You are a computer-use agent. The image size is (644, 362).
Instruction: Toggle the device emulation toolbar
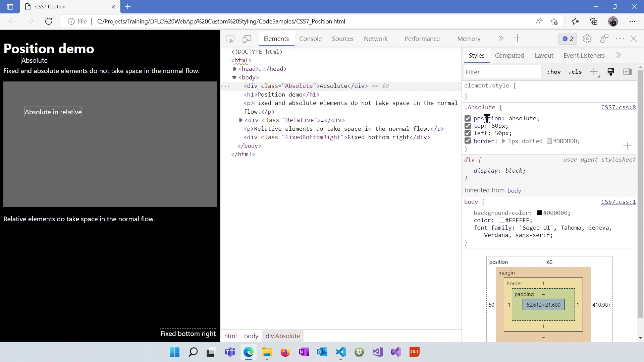(x=247, y=39)
